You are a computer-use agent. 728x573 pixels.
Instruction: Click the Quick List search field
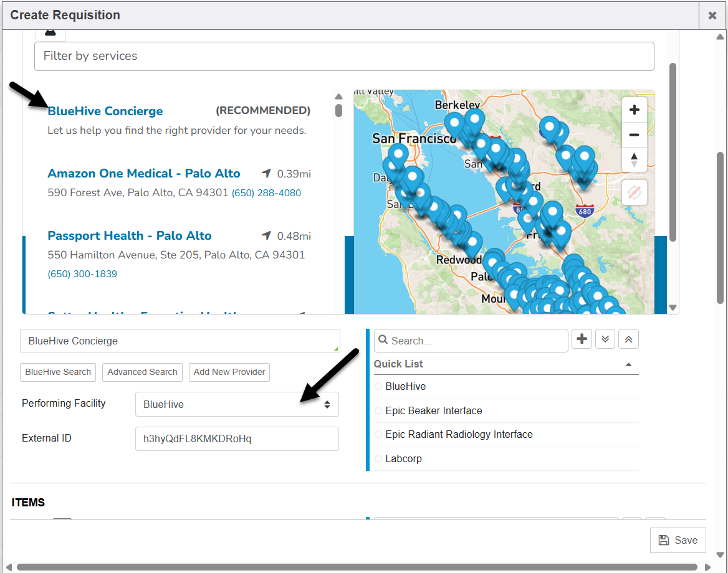471,341
